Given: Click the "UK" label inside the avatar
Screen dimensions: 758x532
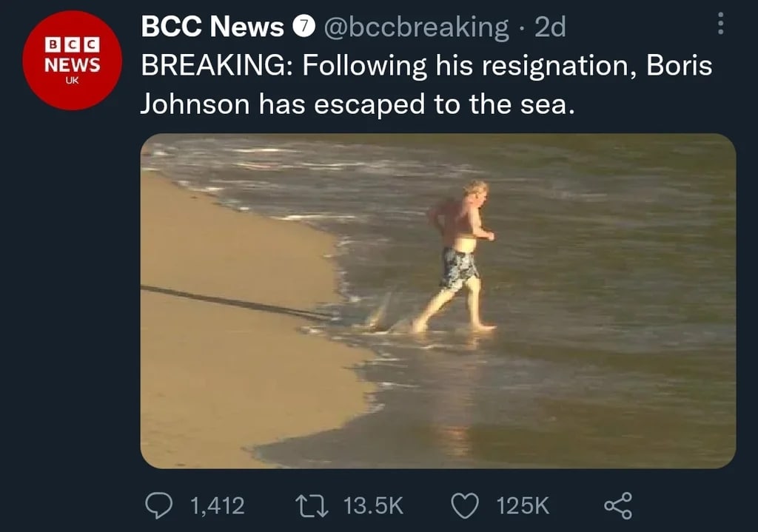Looking at the screenshot, I should pyautogui.click(x=72, y=80).
